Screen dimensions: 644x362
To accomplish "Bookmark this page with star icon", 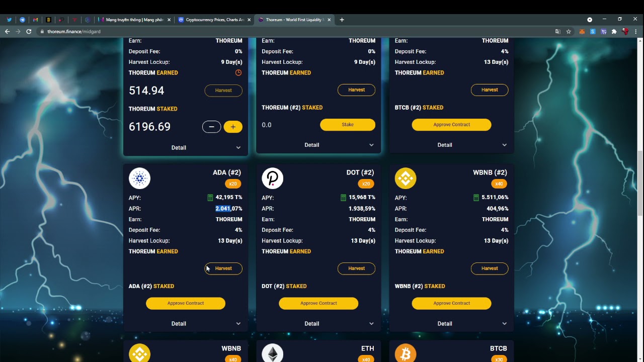I will click(x=569, y=31).
